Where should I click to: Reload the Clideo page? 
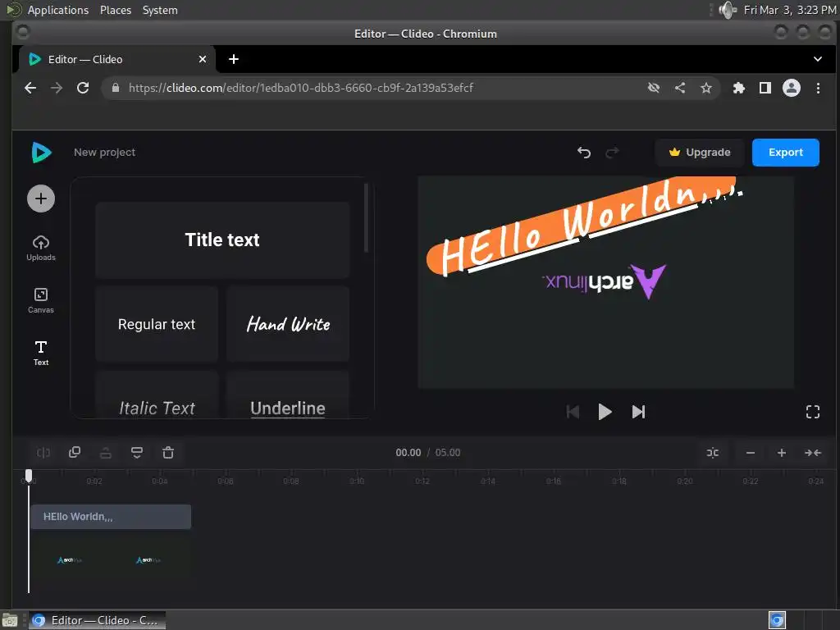(83, 88)
